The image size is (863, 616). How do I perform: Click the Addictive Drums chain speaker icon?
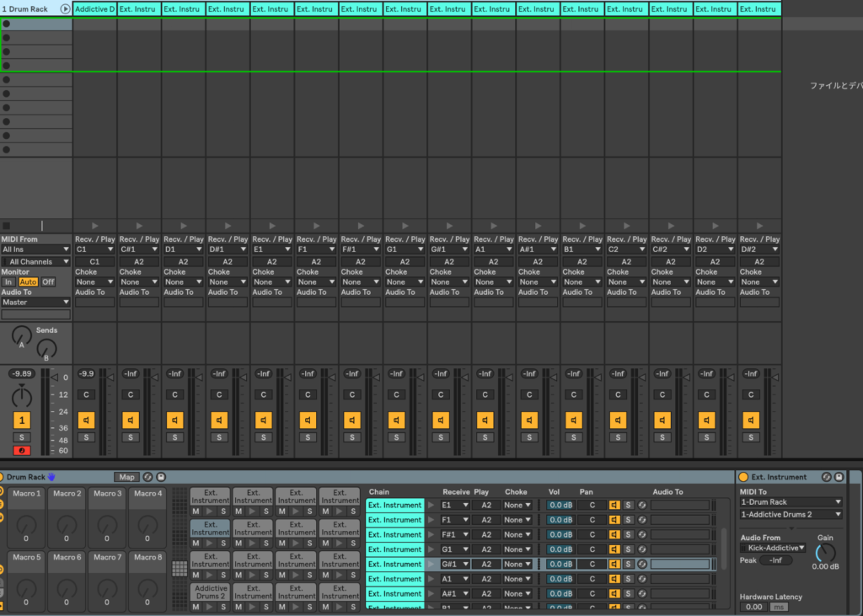pyautogui.click(x=86, y=420)
